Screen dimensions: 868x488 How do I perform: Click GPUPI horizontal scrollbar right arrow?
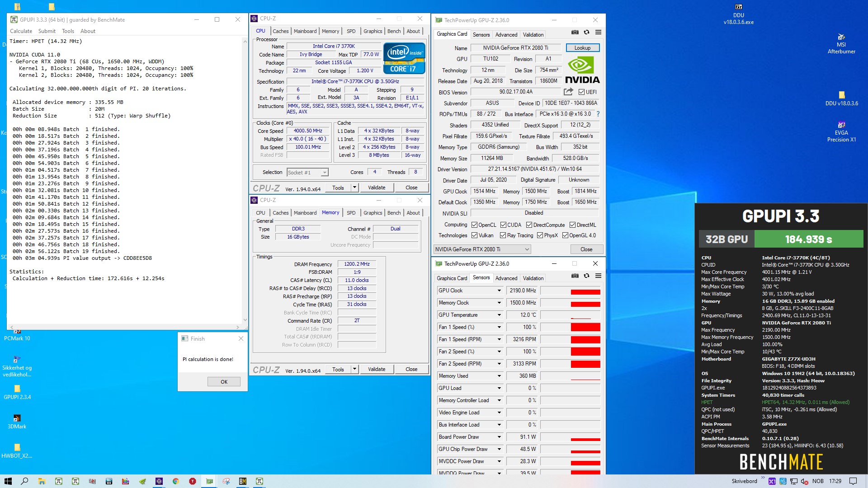tap(238, 327)
